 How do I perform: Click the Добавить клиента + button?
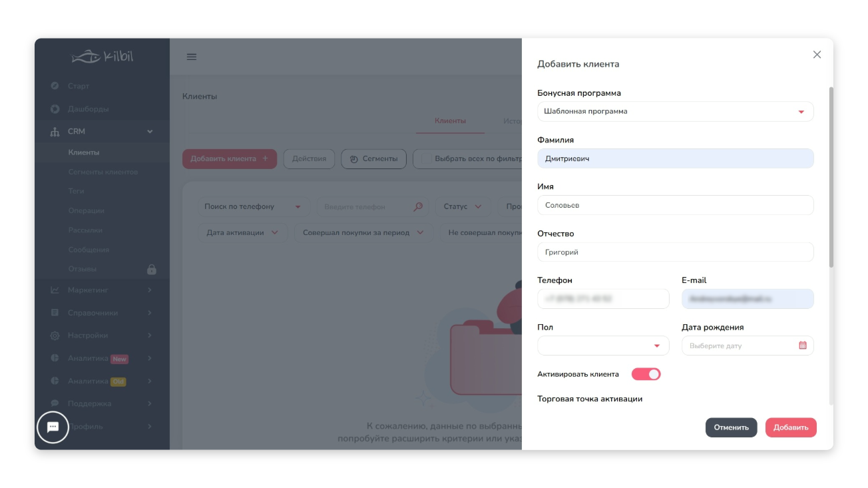point(230,158)
